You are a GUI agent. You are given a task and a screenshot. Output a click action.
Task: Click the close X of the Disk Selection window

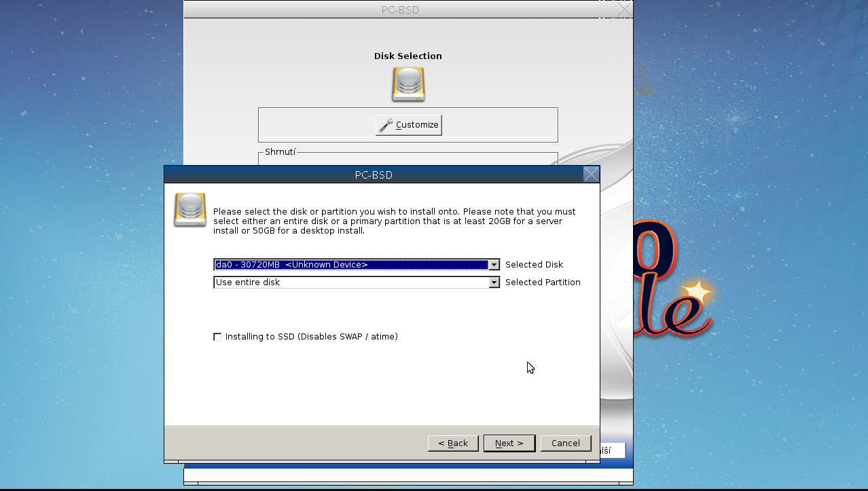(x=623, y=10)
